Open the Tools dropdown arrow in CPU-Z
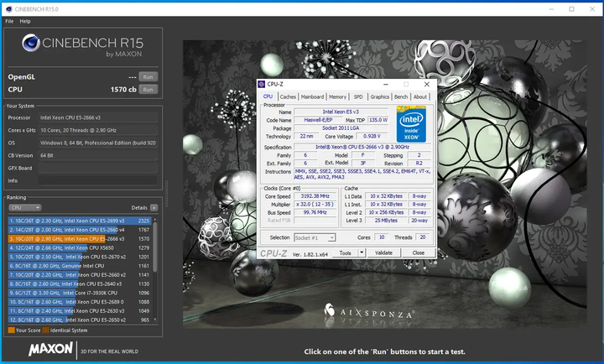 click(362, 253)
